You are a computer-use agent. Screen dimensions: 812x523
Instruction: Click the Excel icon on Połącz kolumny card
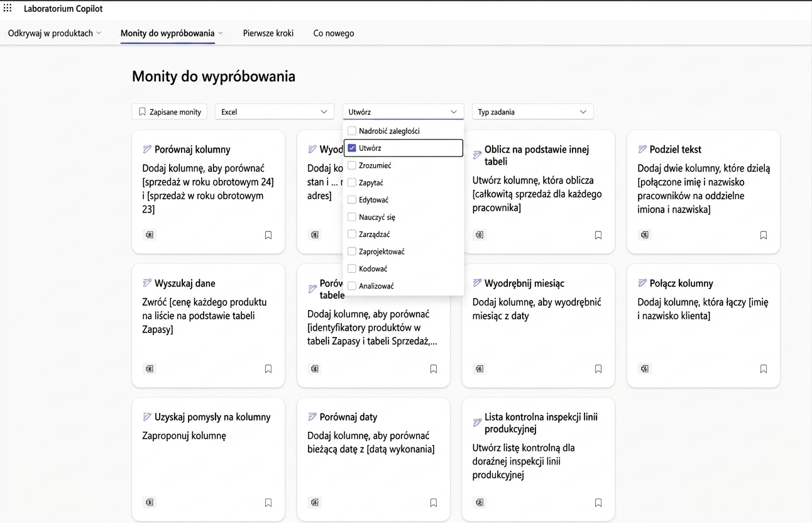pyautogui.click(x=645, y=369)
